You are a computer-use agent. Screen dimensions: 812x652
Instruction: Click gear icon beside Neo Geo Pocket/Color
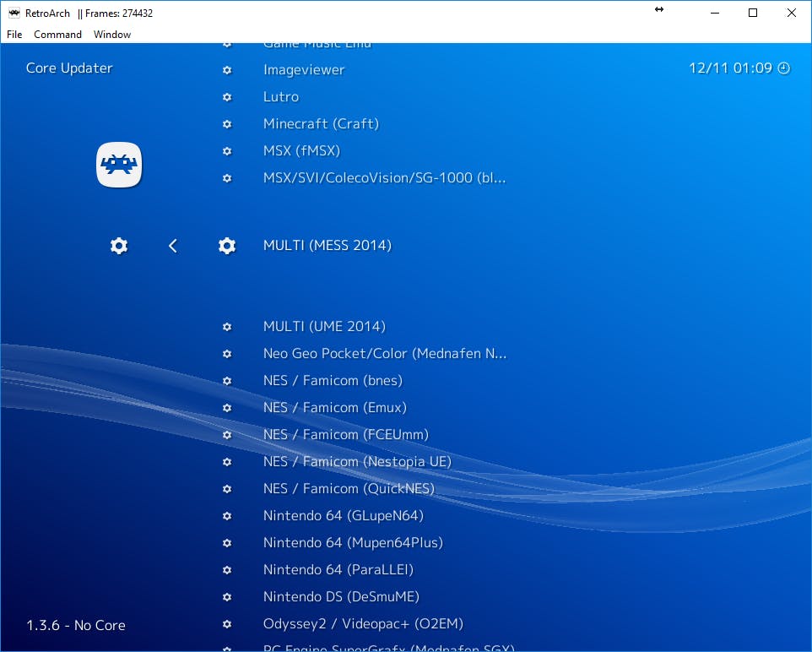(227, 354)
